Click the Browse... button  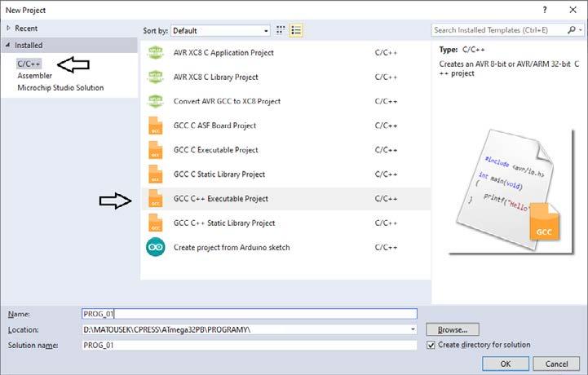[453, 329]
